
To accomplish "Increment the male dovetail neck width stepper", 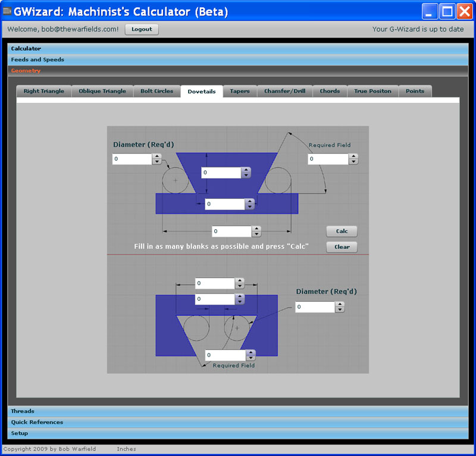I will click(249, 201).
